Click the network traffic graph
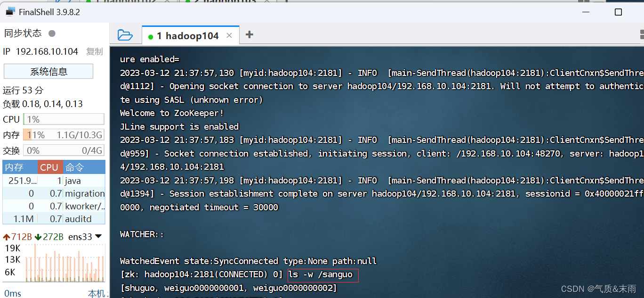The image size is (644, 298). click(65, 263)
